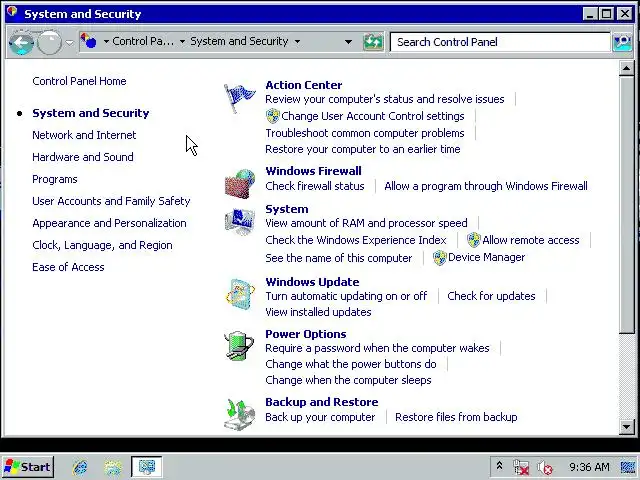Click Allow remote access link
The height and width of the screenshot is (480, 640).
tap(531, 240)
